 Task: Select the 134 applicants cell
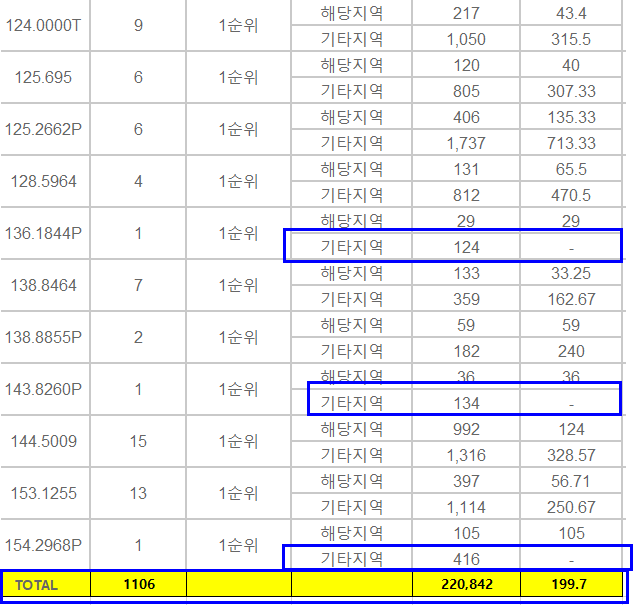(x=466, y=403)
